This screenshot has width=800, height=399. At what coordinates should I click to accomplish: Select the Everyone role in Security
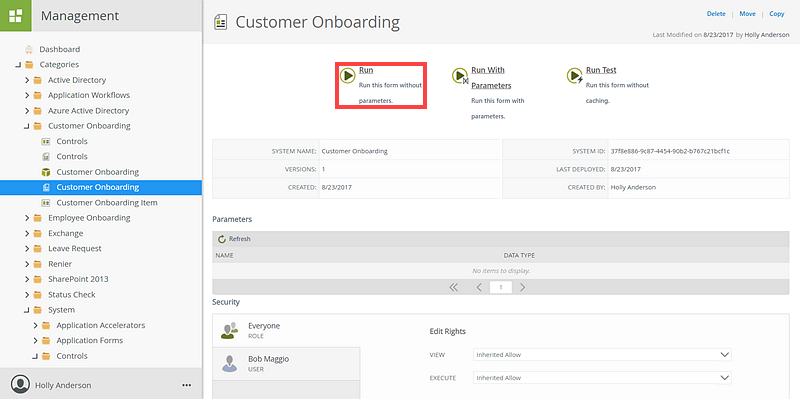click(286, 331)
